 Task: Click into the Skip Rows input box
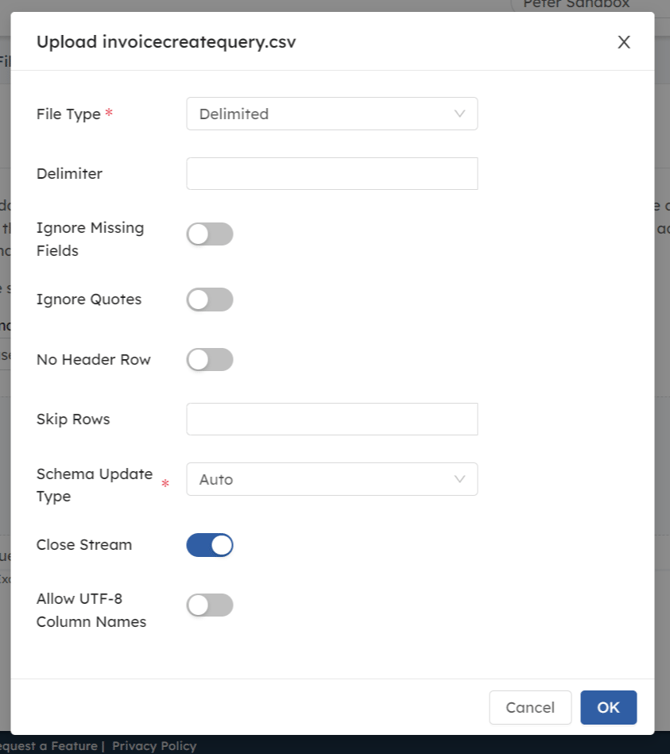(332, 419)
